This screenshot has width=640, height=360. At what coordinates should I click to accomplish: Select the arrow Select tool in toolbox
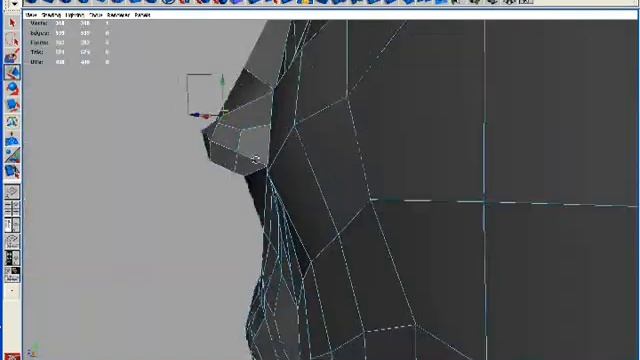[12, 23]
